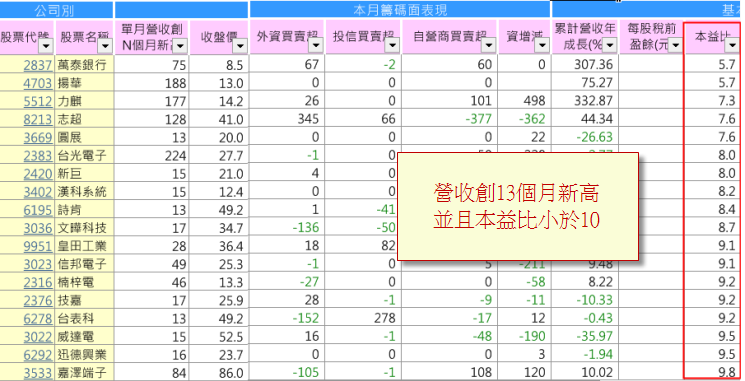
Task: Click the 本月籌碼面表現 group header
Action: [x=400, y=10]
